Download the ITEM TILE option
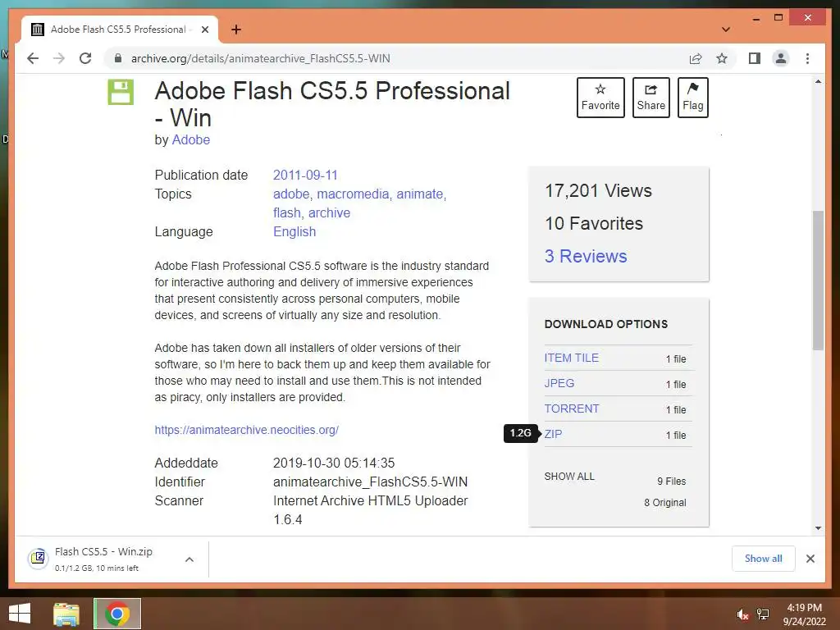840x630 pixels. point(572,358)
